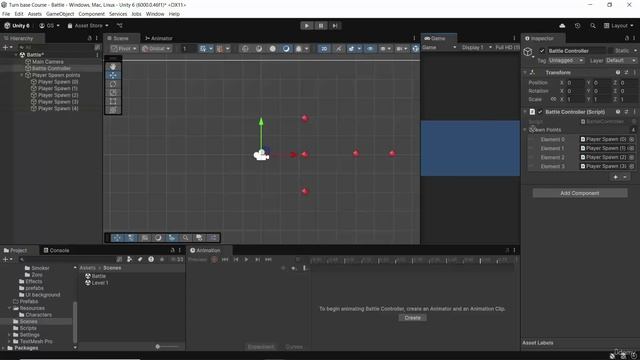Image resolution: width=640 pixels, height=360 pixels.
Task: Open the Component menu
Action: click(91, 14)
